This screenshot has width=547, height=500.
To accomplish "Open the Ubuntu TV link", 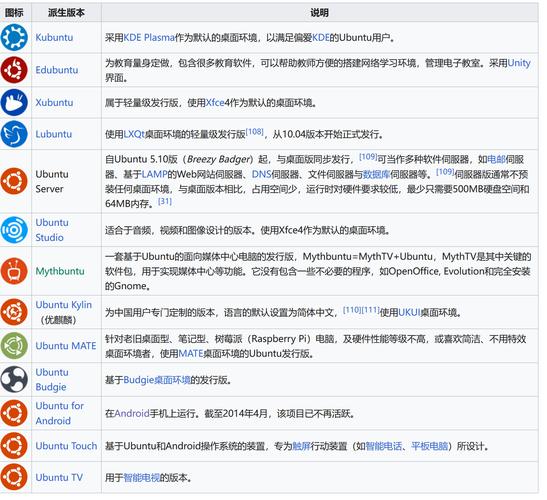I will pyautogui.click(x=59, y=477).
